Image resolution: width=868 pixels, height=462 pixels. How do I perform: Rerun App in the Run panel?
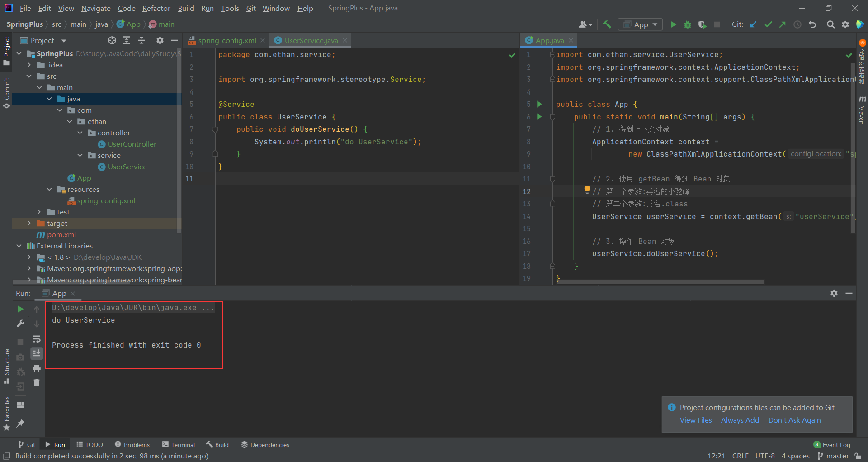click(20, 309)
